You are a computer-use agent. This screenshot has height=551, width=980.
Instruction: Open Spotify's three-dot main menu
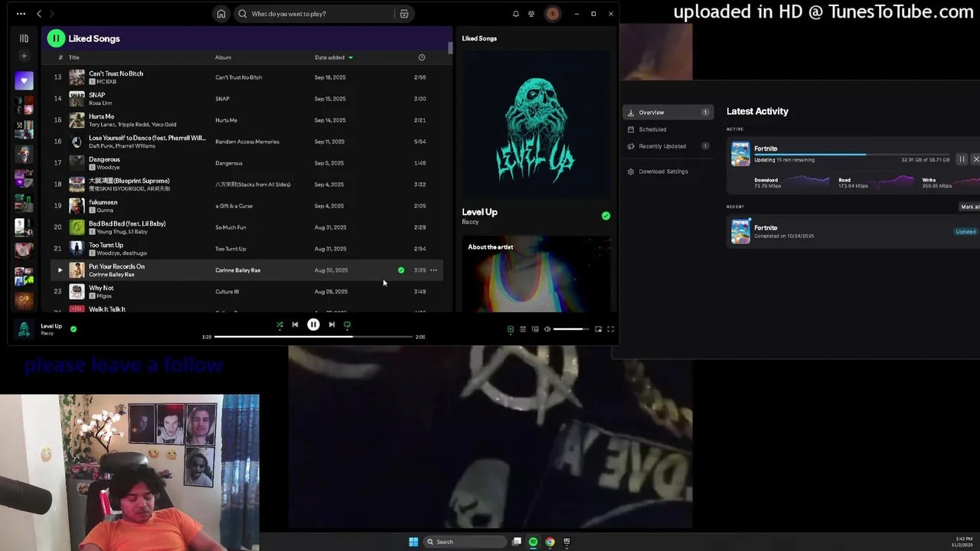point(21,14)
